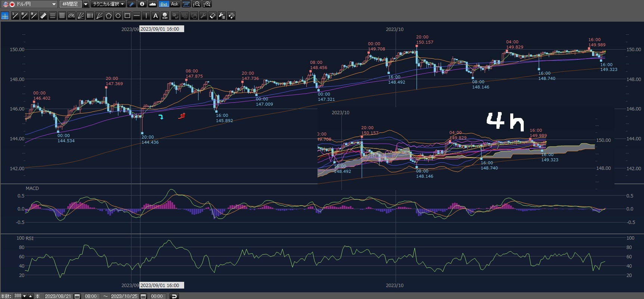Viewport: 644px width, 299px height.
Task: Click the end date field 2023/10/25
Action: pos(124,296)
